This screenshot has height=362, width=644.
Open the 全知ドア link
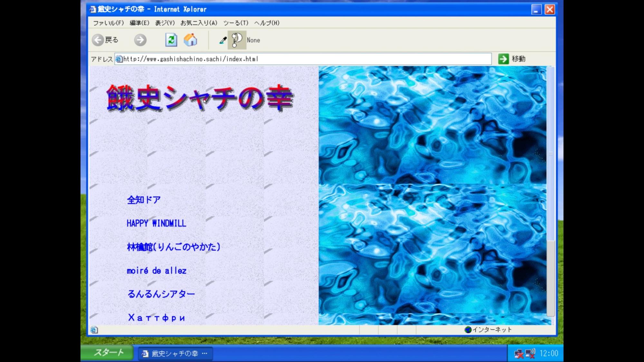tap(144, 200)
